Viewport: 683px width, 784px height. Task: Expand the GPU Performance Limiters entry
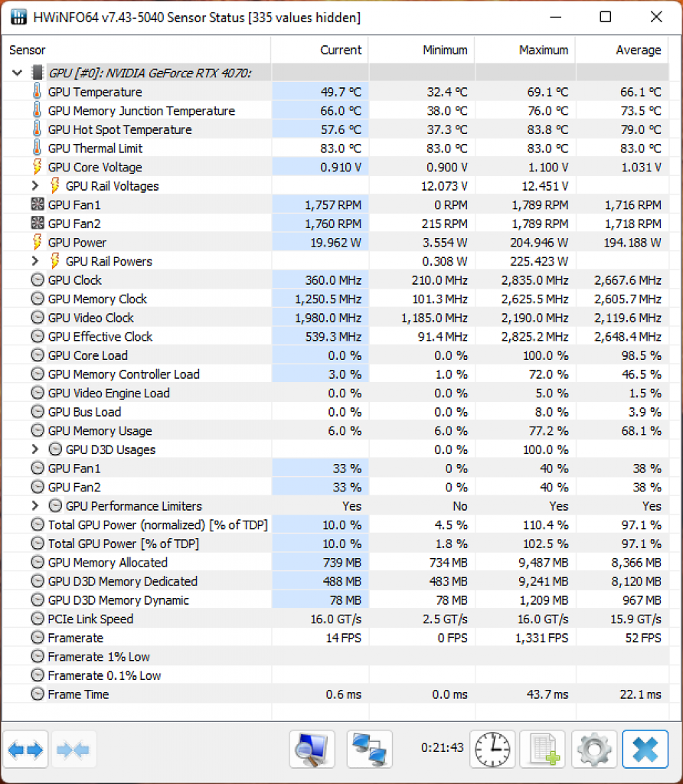point(34,505)
